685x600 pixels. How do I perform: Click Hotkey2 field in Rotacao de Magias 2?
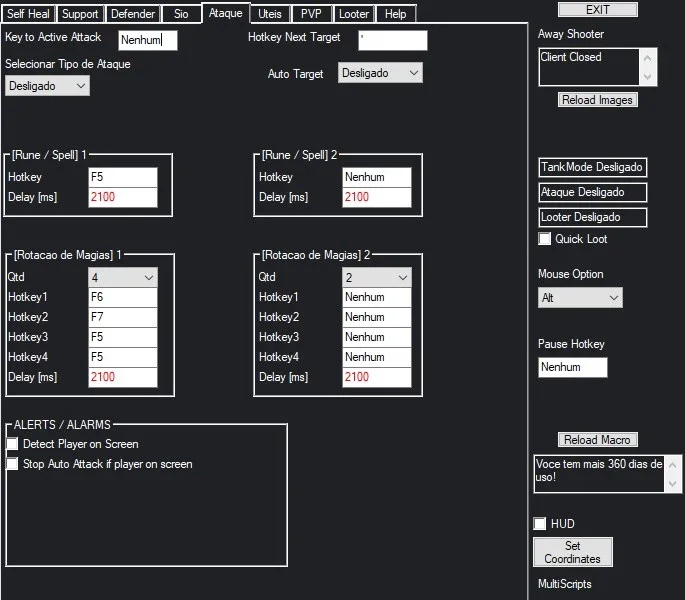[377, 317]
